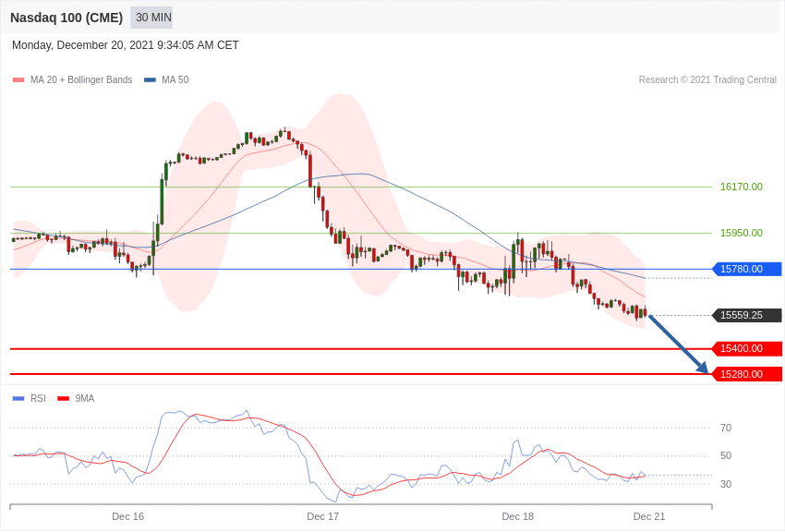This screenshot has width=785, height=532.
Task: Click the RSI 30 axis value
Action: 726,484
